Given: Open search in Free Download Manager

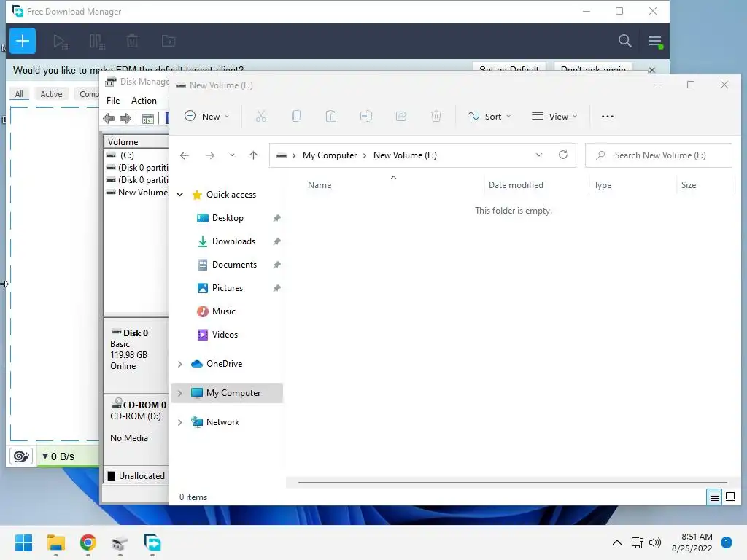Looking at the screenshot, I should pyautogui.click(x=624, y=41).
